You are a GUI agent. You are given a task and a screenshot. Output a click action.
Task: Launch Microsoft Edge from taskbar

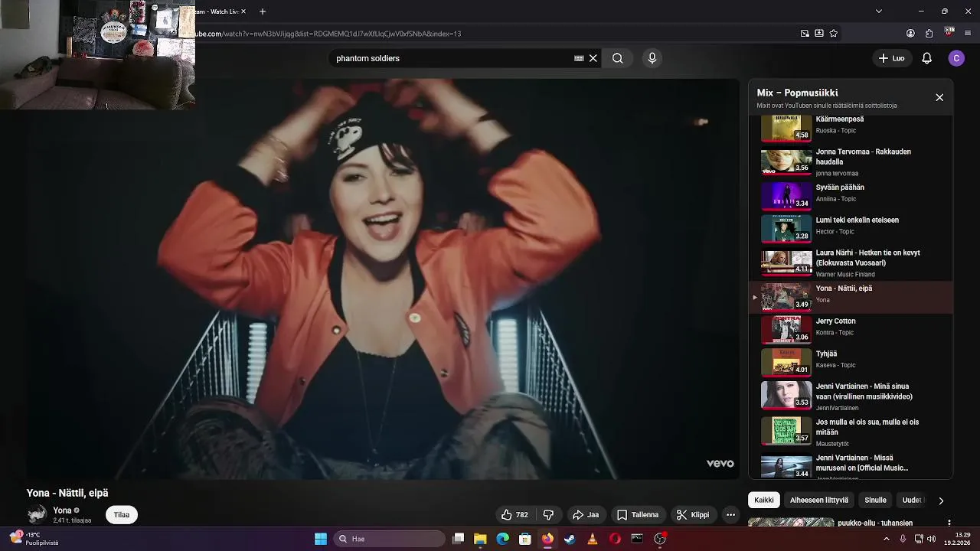pyautogui.click(x=502, y=539)
